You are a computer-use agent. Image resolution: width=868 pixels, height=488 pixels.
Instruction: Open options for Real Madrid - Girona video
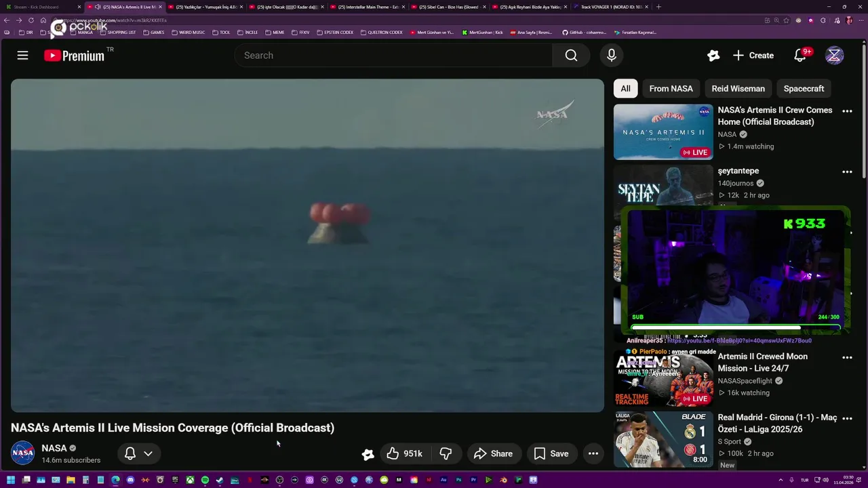tap(847, 418)
